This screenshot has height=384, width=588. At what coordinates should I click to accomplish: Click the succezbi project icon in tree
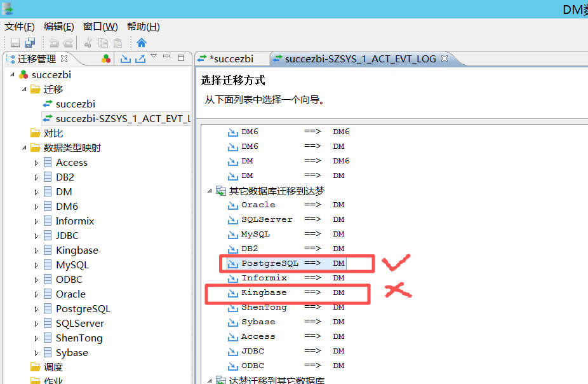pos(23,74)
